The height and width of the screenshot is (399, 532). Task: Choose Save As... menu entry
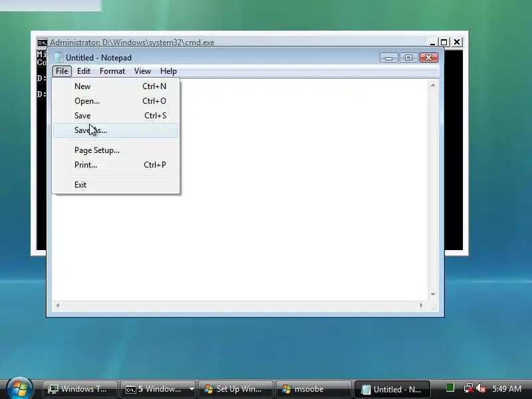pos(116,130)
